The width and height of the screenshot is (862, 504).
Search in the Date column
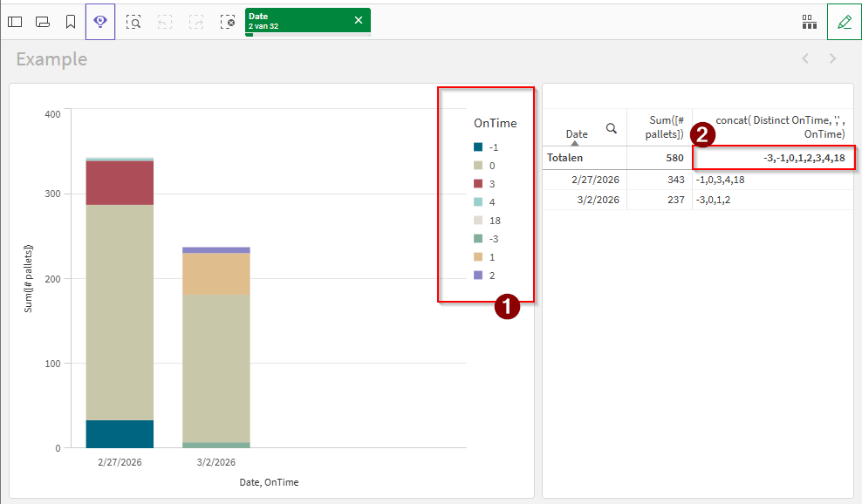coord(611,128)
